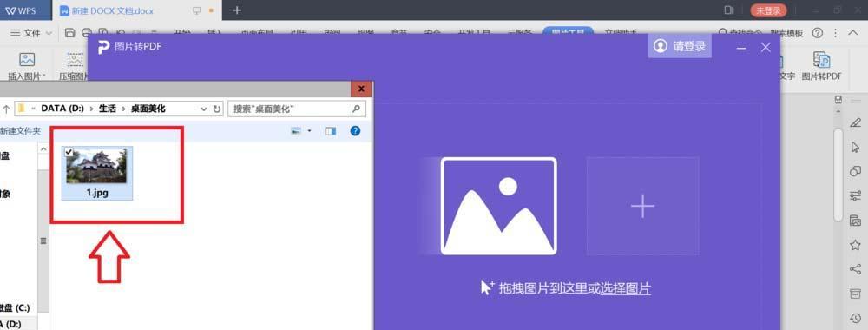Expand the arrow next to 文件
This screenshot has width=868, height=330.
49,33
